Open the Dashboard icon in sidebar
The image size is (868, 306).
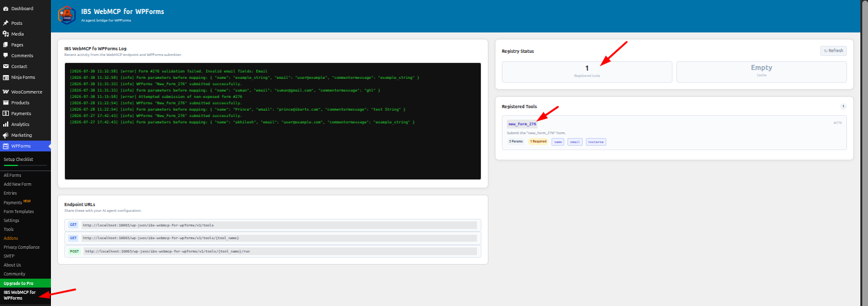coord(6,8)
